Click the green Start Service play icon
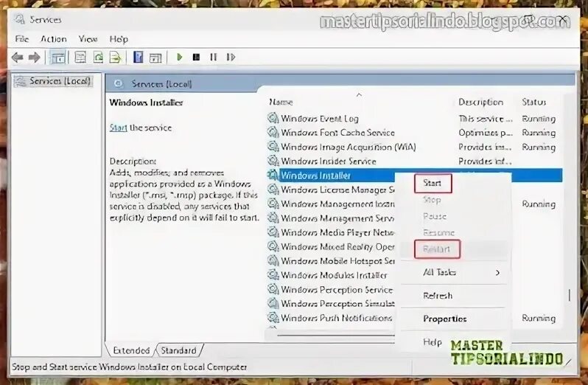The height and width of the screenshot is (385, 588). pyautogui.click(x=179, y=57)
